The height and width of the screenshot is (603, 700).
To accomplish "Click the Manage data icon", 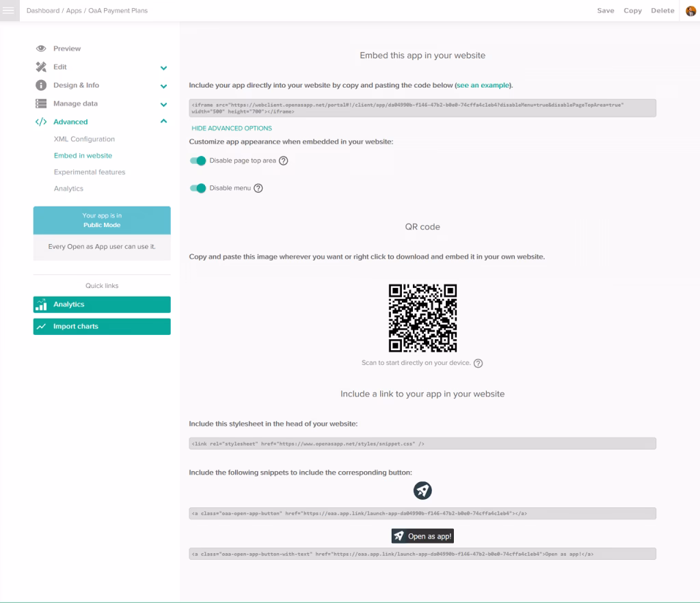I will (41, 103).
